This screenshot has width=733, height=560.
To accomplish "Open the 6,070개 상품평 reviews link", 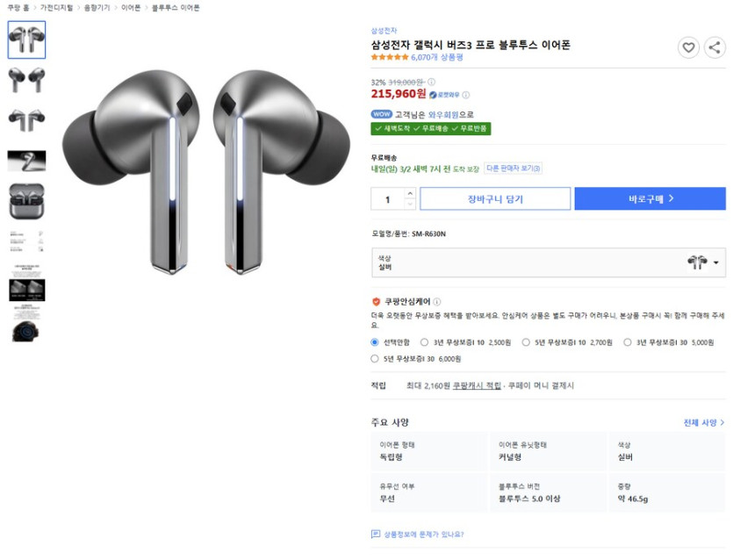I will (436, 58).
